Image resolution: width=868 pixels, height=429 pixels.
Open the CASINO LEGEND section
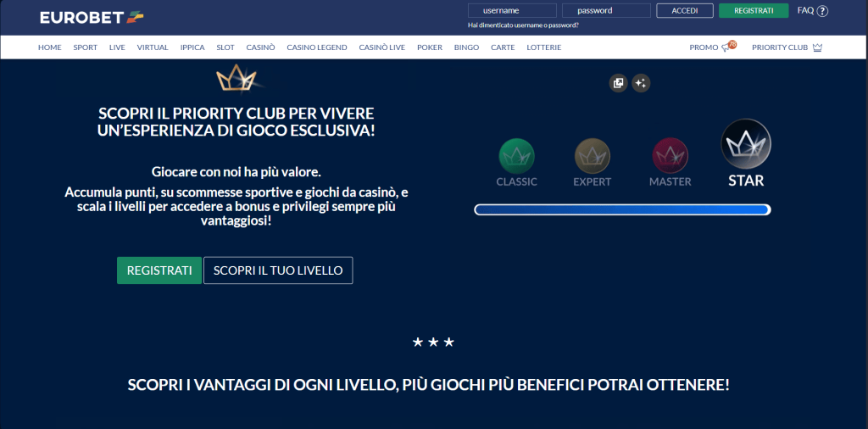(x=317, y=47)
